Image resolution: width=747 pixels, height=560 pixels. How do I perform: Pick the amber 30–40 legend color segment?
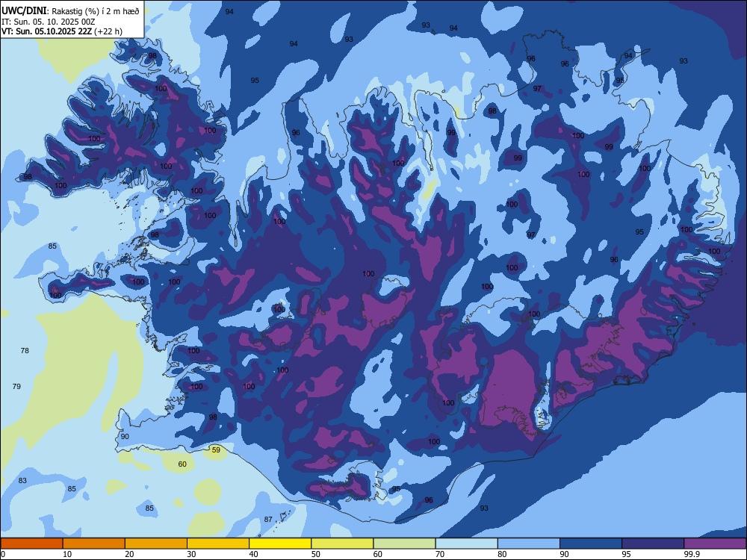[x=218, y=544]
